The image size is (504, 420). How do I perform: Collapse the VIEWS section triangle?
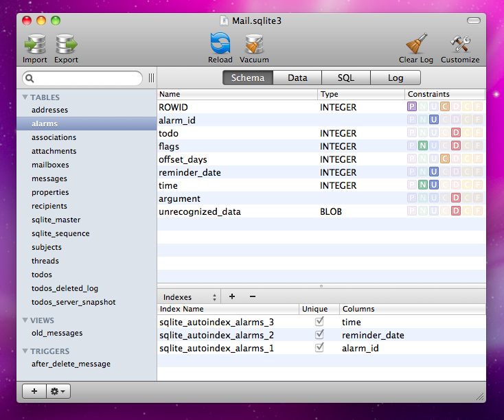pos(25,320)
